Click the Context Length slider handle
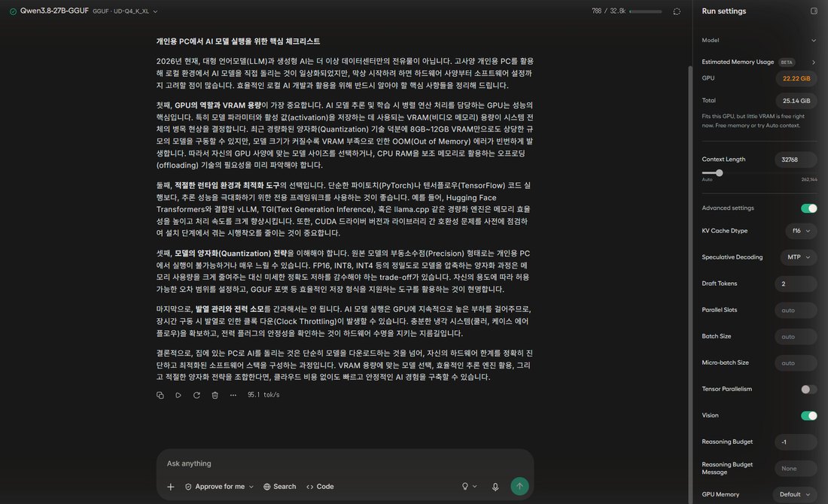Screen dimensions: 828x504 click(x=719, y=173)
